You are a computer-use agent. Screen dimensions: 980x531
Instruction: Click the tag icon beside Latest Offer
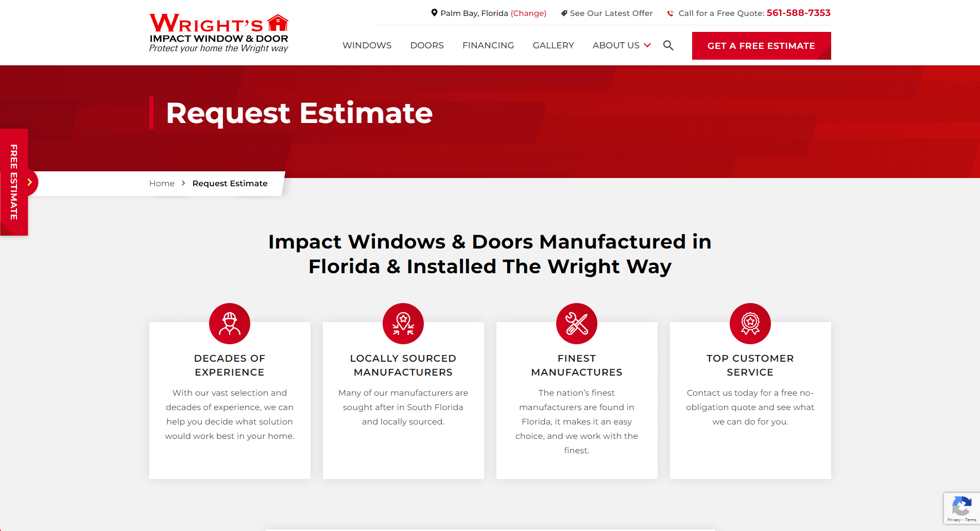pyautogui.click(x=564, y=13)
